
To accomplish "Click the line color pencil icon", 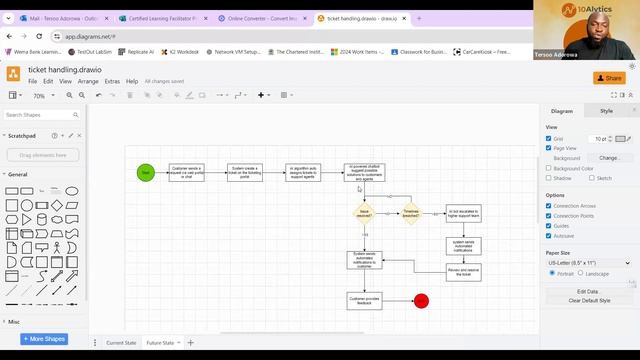I will point(189,95).
